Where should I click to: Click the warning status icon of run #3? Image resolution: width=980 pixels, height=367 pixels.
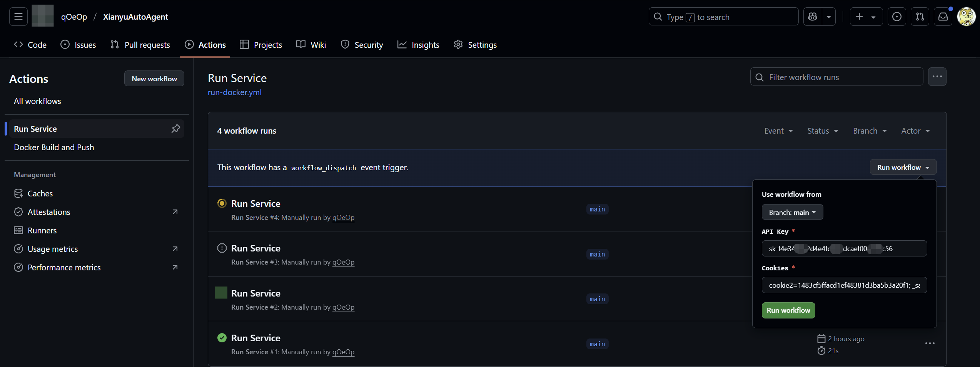[x=222, y=248]
